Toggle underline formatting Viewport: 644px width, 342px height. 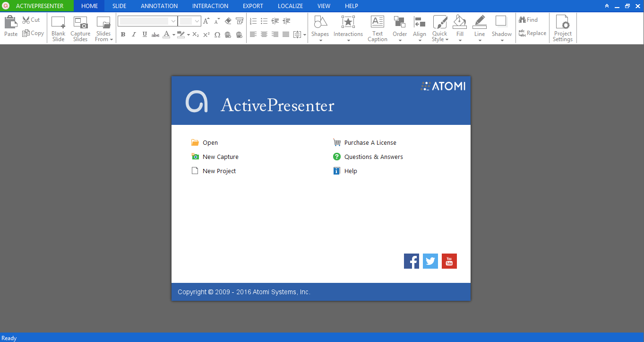coord(145,35)
